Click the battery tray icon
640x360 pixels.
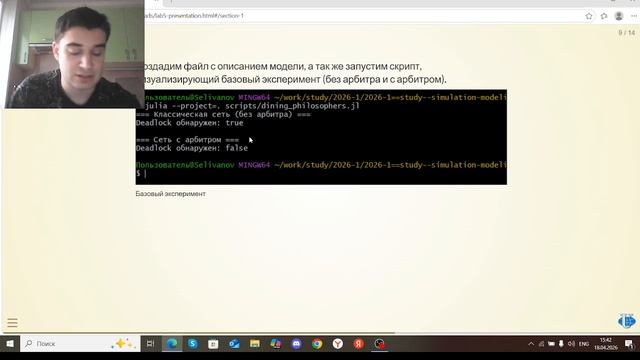click(x=551, y=344)
